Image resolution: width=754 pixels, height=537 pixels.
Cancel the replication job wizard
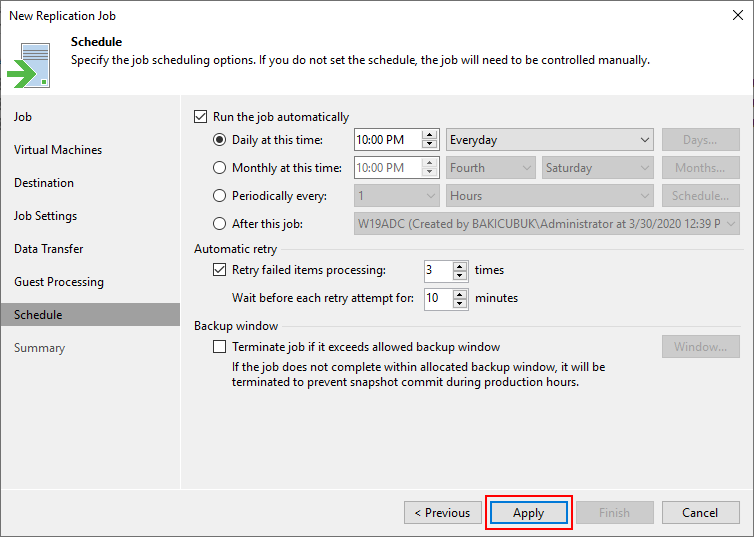tap(700, 513)
